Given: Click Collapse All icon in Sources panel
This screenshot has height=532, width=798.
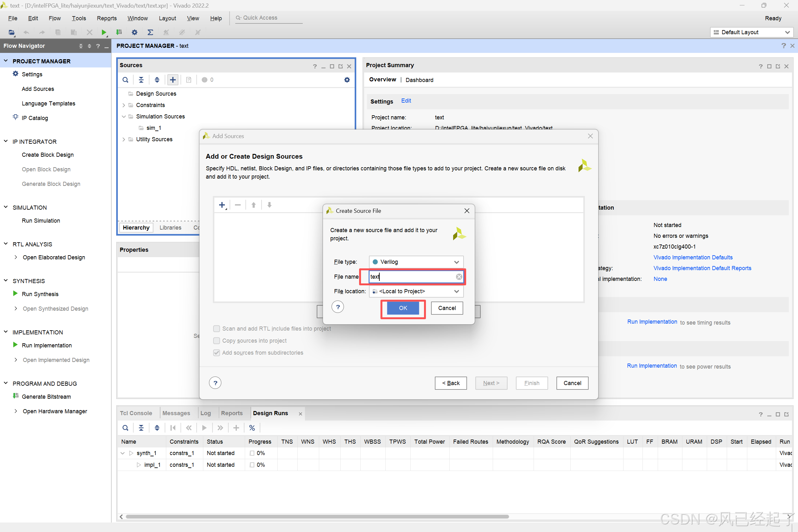Looking at the screenshot, I should click(141, 80).
